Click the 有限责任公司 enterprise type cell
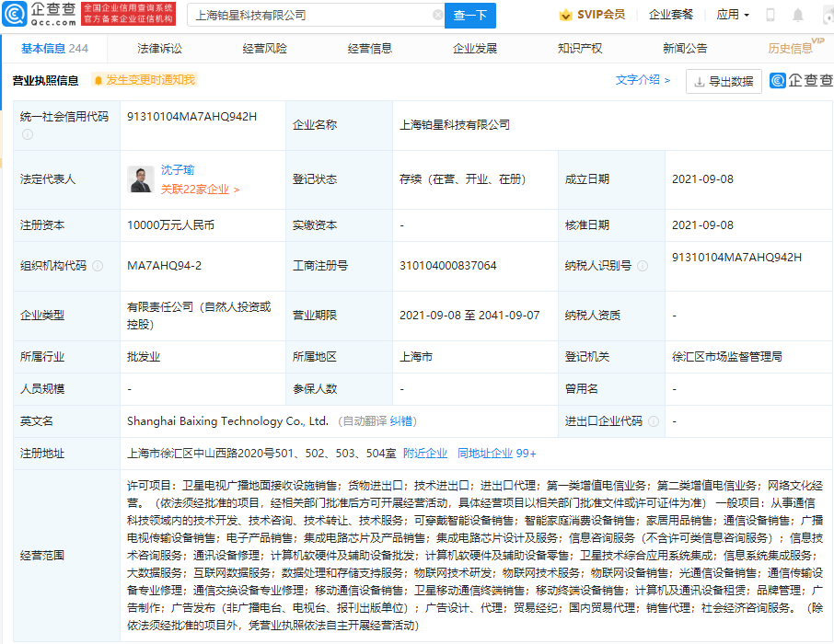Viewport: 834px width, 644px height. (199, 316)
